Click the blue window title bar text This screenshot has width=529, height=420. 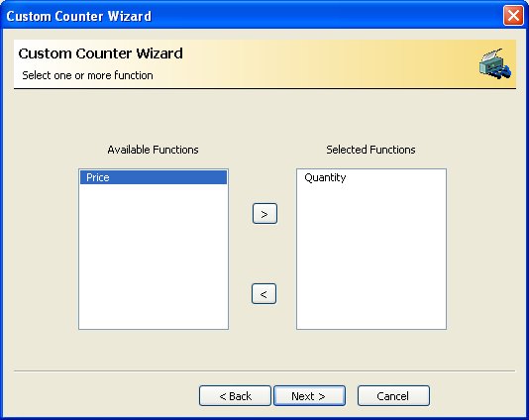pyautogui.click(x=78, y=16)
